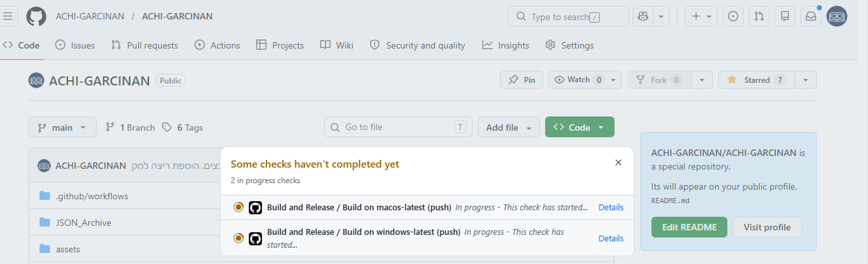Expand the green Code dropdown

[580, 127]
